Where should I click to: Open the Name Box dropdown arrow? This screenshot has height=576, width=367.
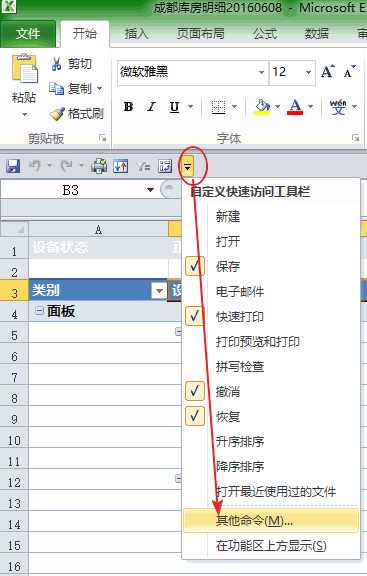[x=150, y=190]
